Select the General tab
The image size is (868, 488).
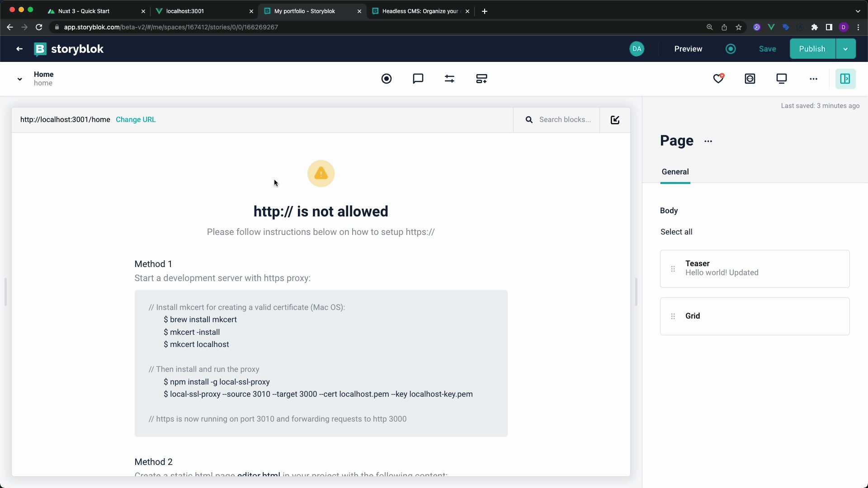click(x=675, y=172)
